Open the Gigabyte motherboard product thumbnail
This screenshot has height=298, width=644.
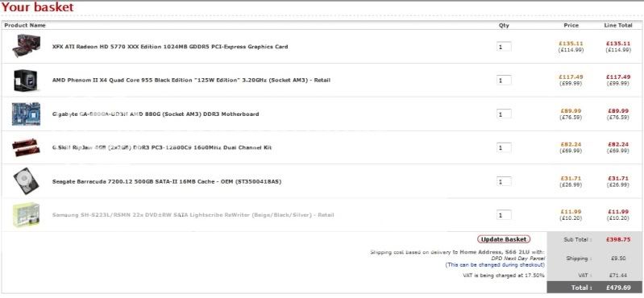[26, 114]
